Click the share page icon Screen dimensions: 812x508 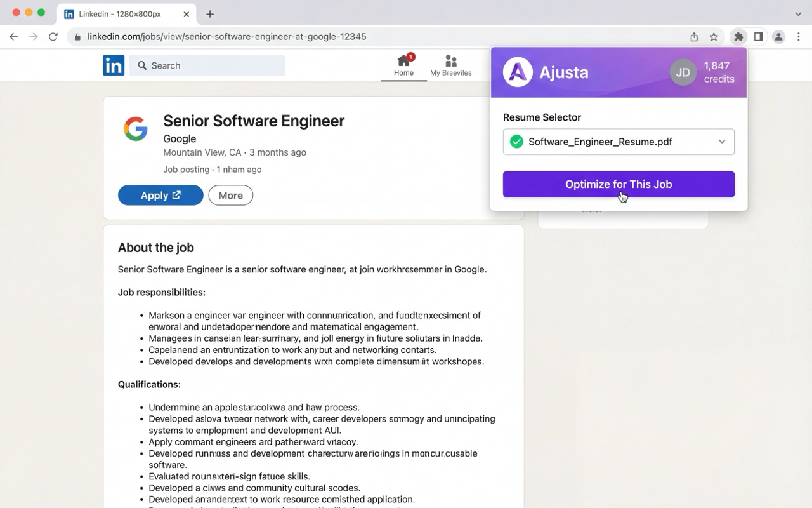[694, 37]
